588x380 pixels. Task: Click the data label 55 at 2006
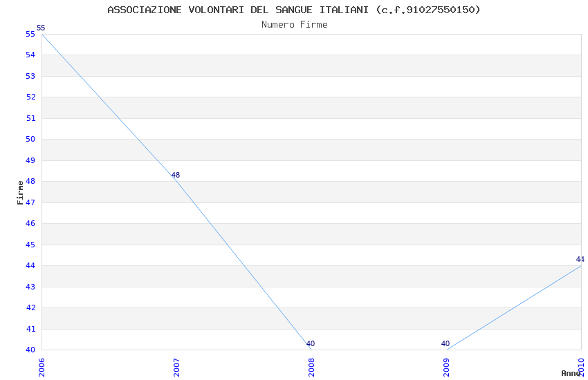click(41, 28)
